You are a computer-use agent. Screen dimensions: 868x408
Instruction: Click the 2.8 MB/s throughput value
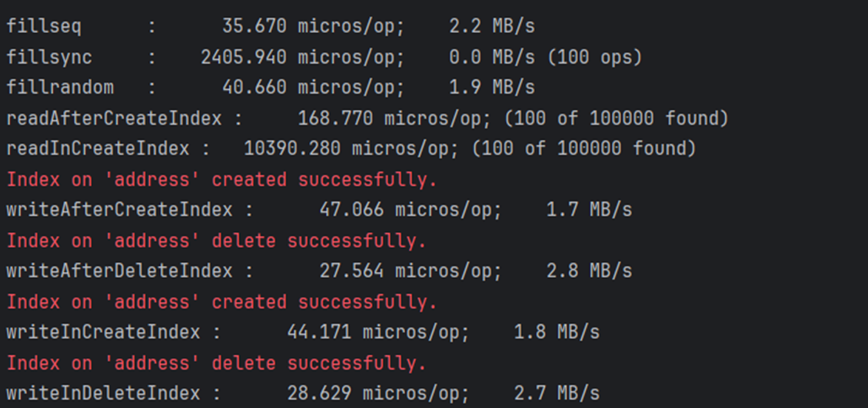(589, 271)
